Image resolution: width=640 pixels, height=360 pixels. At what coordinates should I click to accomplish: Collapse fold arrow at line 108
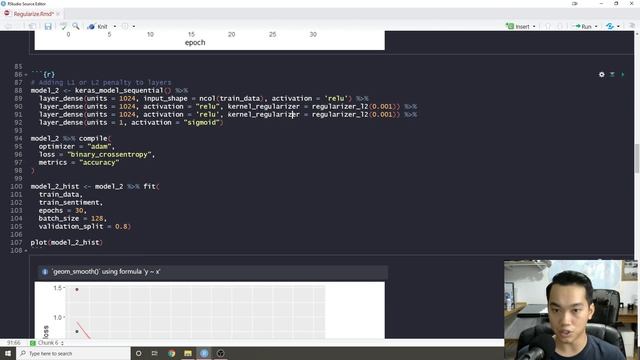click(x=26, y=251)
